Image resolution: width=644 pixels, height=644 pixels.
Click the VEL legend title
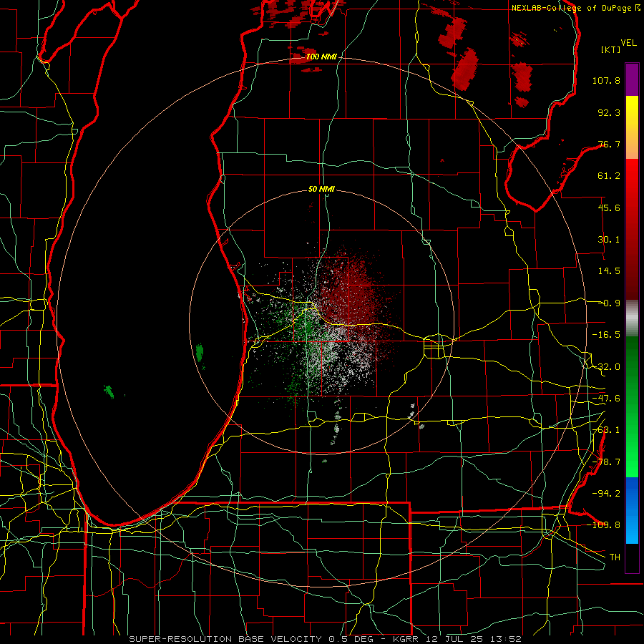pyautogui.click(x=628, y=43)
